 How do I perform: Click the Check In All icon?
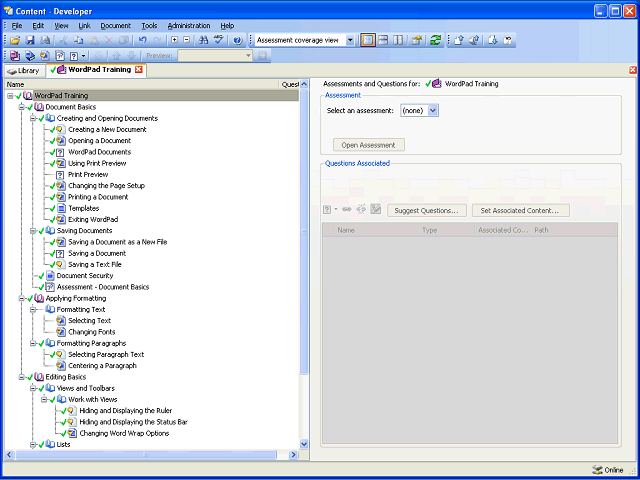click(474, 40)
